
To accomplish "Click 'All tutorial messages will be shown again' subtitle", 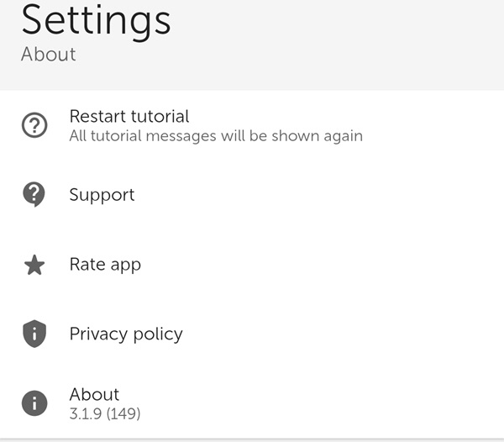I will (x=216, y=135).
